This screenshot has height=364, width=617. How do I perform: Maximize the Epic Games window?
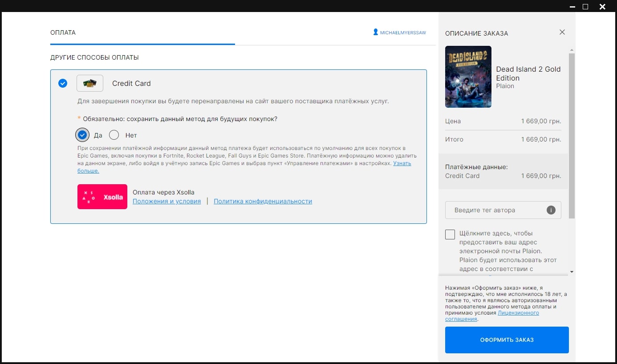(x=585, y=7)
